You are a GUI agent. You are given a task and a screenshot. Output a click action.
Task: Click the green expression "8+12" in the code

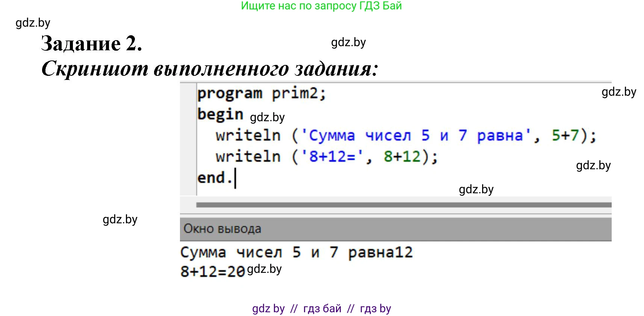coord(402,156)
